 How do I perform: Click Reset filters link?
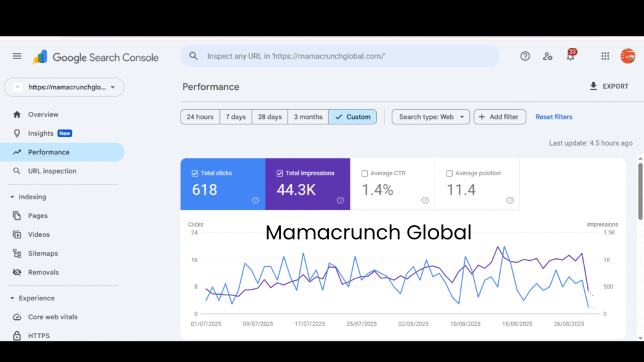click(553, 117)
